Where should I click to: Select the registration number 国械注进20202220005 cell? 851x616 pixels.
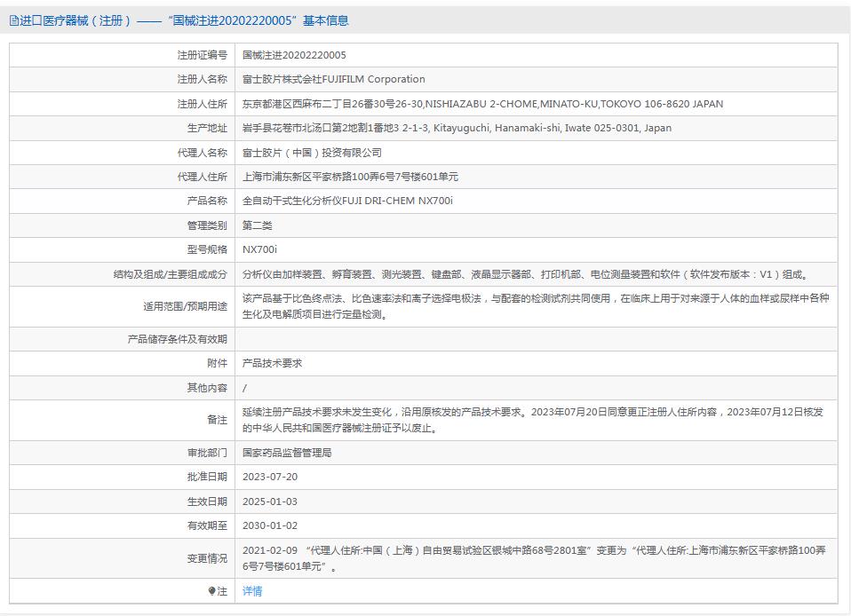pos(294,55)
